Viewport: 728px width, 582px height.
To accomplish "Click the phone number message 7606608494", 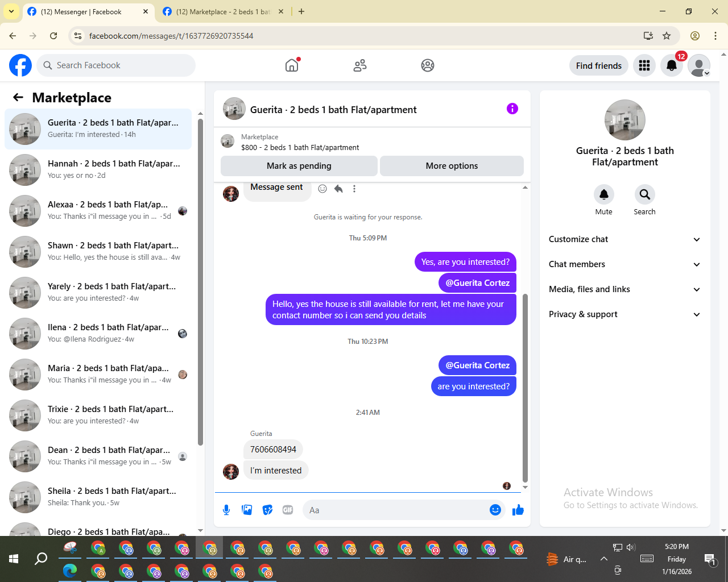I will 273,450.
